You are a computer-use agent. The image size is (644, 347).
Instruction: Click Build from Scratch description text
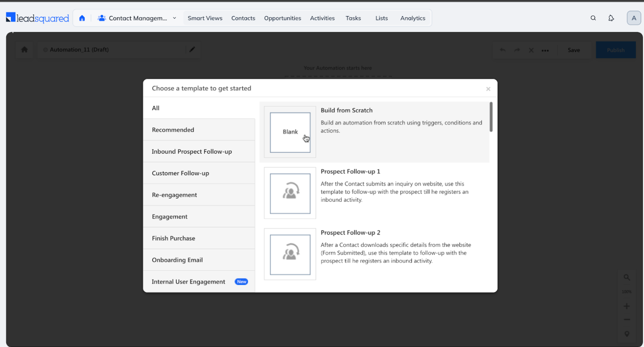pos(401,127)
